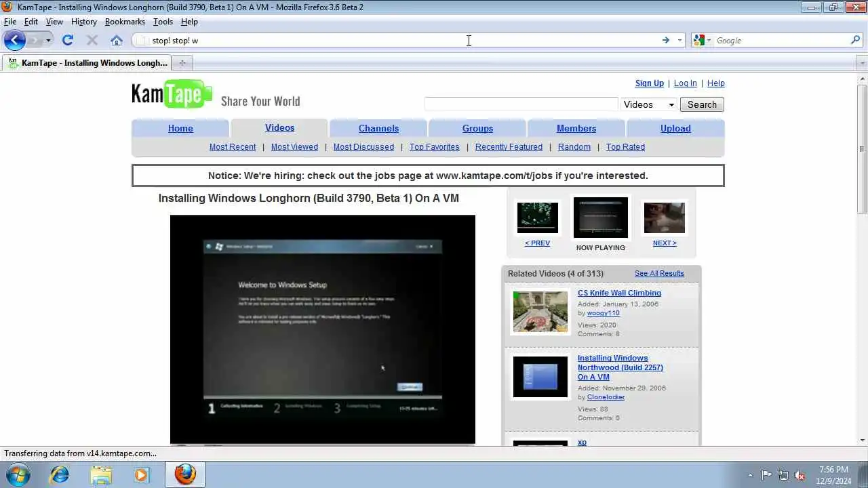Click the now playing thumbnail
868x488 pixels.
[x=601, y=218]
